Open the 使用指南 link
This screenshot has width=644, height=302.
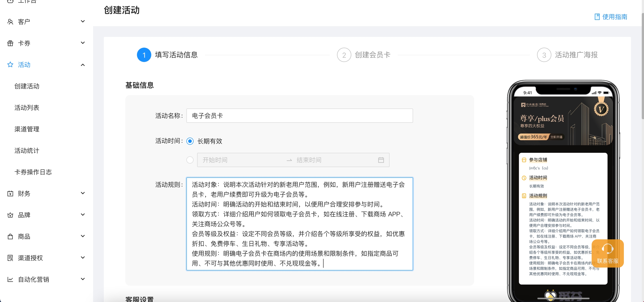click(x=611, y=17)
